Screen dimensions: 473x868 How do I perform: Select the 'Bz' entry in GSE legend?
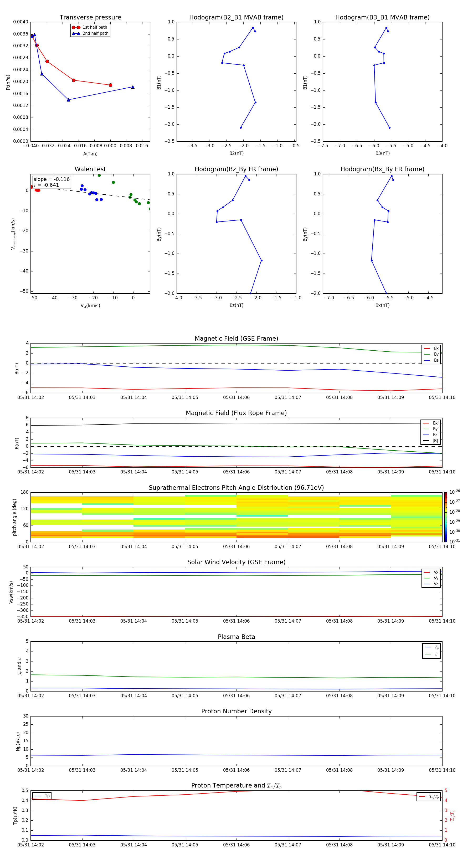pos(431,360)
